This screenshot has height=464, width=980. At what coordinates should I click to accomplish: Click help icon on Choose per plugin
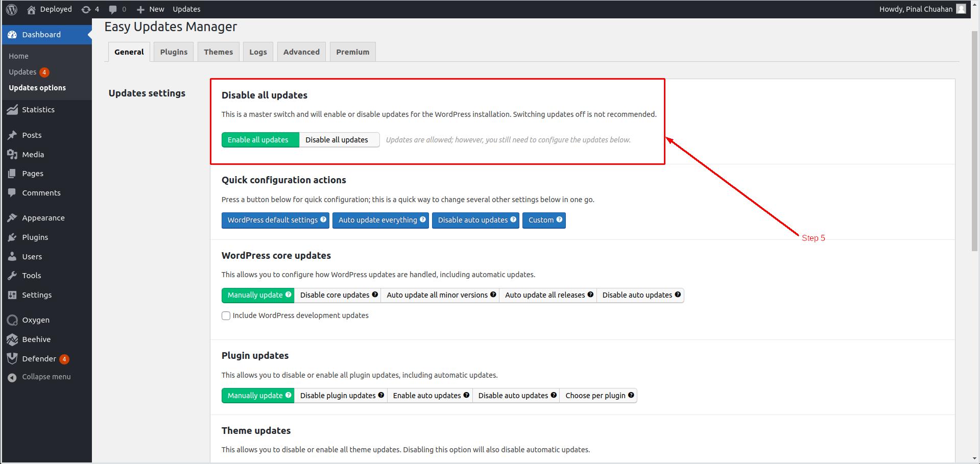coord(631,395)
